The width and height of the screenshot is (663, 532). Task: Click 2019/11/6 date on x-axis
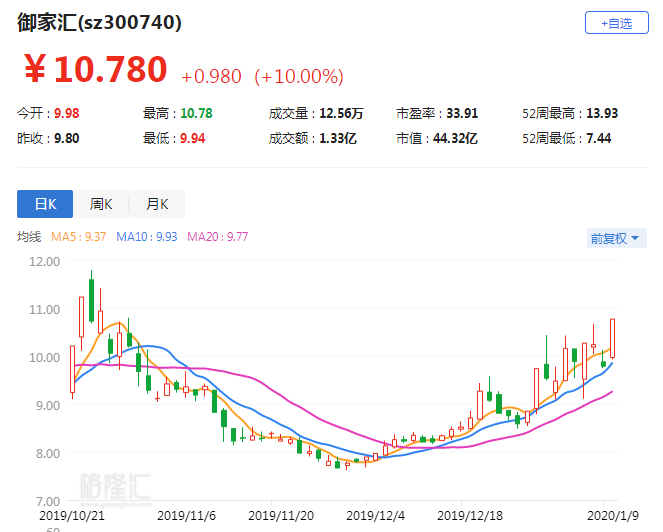[186, 516]
